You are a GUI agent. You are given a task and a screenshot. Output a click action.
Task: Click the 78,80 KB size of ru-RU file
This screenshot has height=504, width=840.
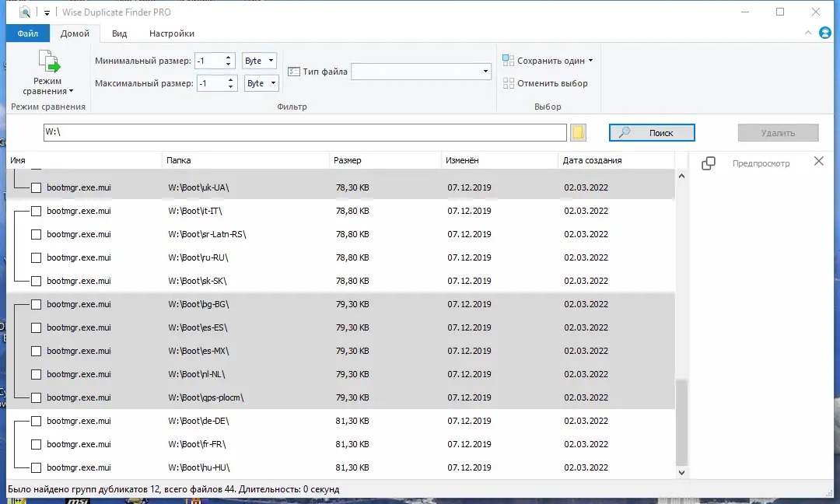(352, 257)
